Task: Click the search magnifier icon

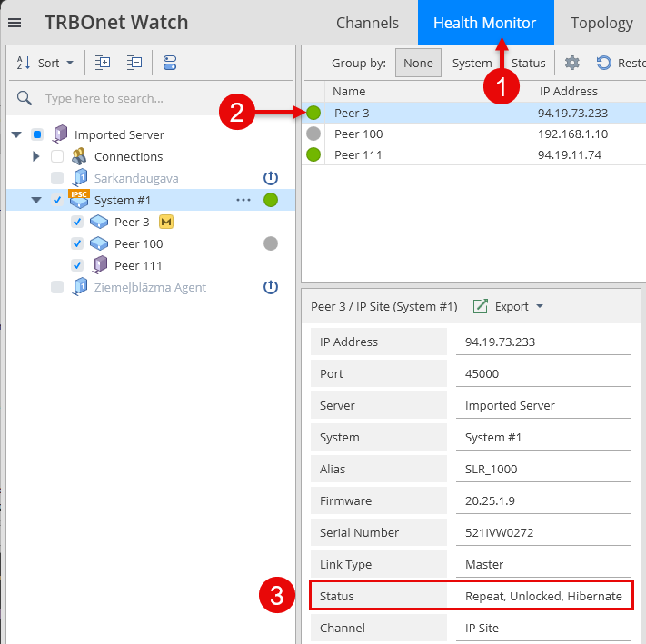Action: (24, 98)
